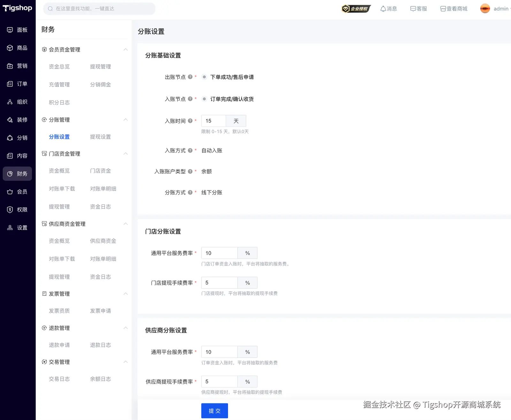The image size is (511, 420).
Task: Open the 营销 marketing section
Action: [17, 66]
